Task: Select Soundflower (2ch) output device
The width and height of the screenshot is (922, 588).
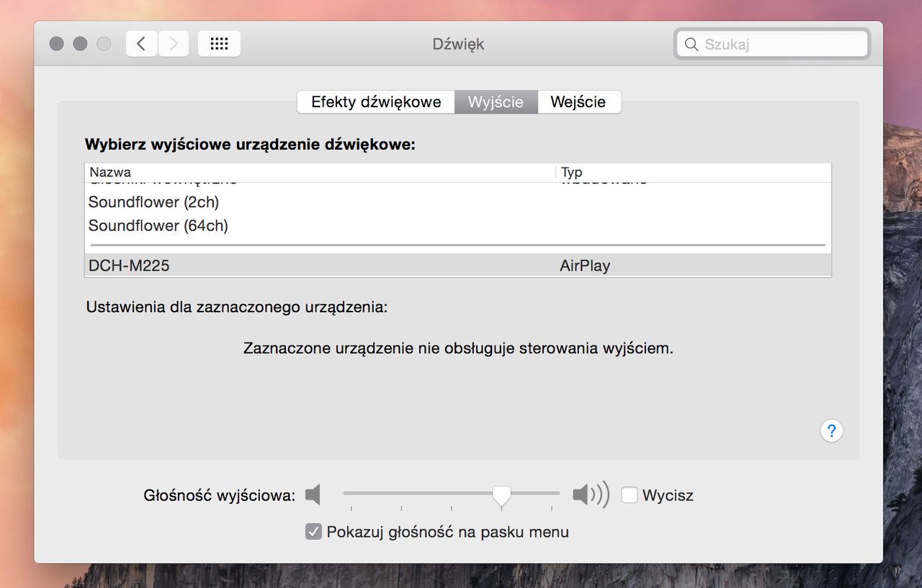Action: pos(458,202)
